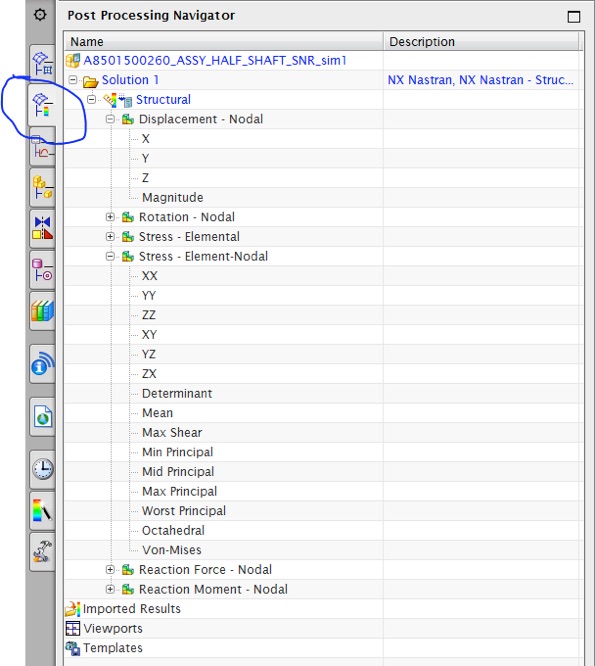The image size is (596, 666).
Task: Expand the Stress - Elemental node
Action: click(x=110, y=237)
